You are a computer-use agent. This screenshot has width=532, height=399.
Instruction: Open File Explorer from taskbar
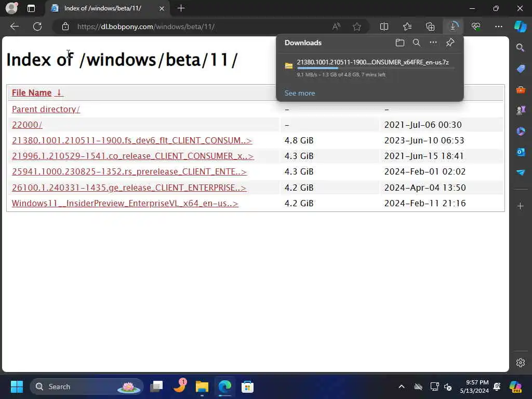tap(202, 387)
